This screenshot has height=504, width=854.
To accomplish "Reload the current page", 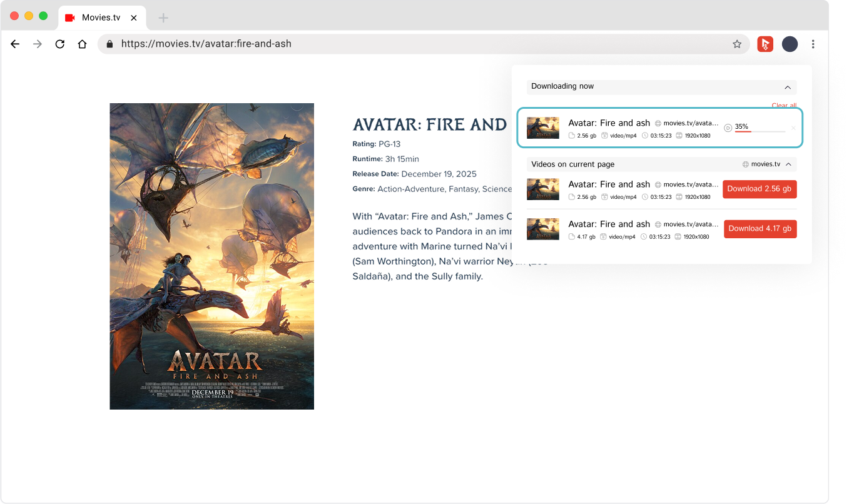I will coord(60,44).
